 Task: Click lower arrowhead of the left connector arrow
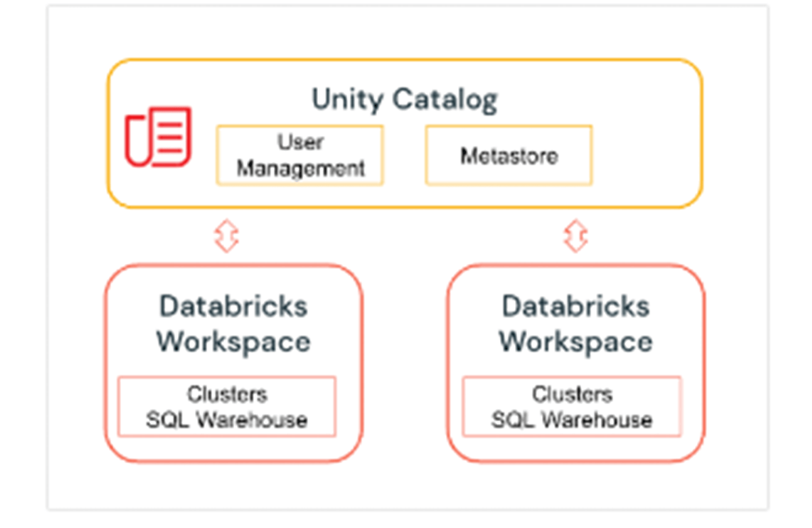(x=227, y=245)
